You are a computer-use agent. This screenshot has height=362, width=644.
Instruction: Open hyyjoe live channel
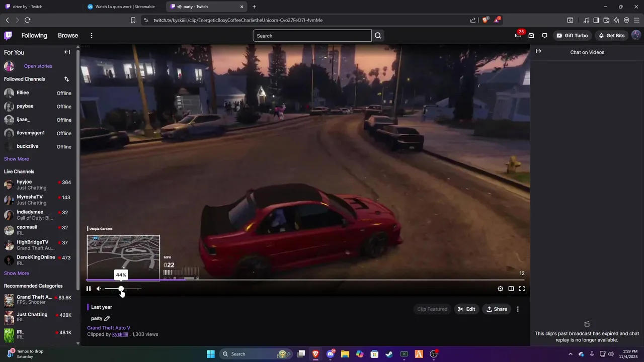click(x=38, y=185)
